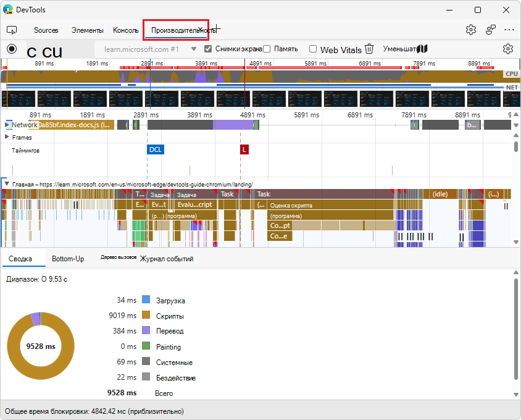This screenshot has width=521, height=420.
Task: Click the first screenshot thumbnail in filmstrip
Action: [19, 99]
